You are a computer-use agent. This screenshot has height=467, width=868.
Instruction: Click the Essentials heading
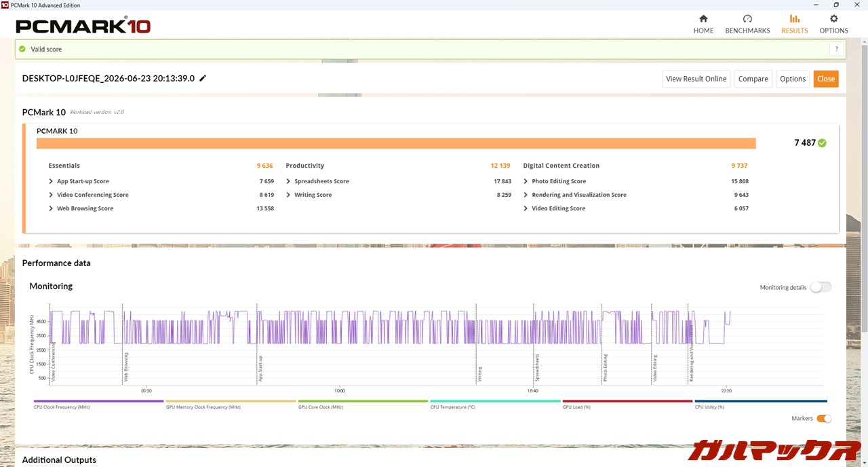(64, 166)
